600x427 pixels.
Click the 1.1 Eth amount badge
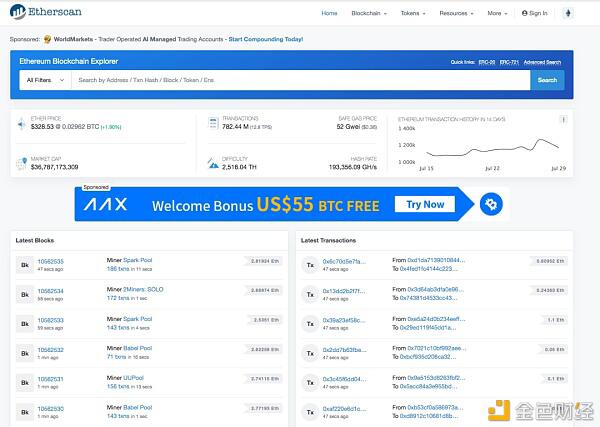coord(556,320)
